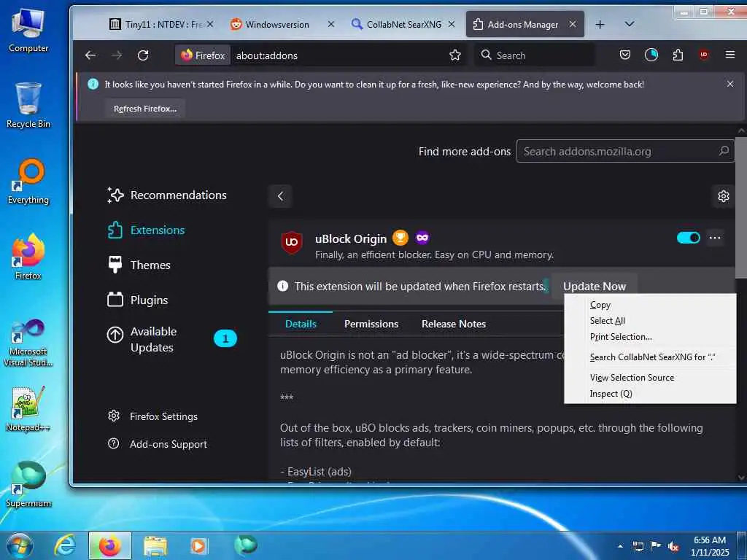Open the uBlock Origin toolbar icon
The width and height of the screenshot is (747, 560).
tap(704, 55)
